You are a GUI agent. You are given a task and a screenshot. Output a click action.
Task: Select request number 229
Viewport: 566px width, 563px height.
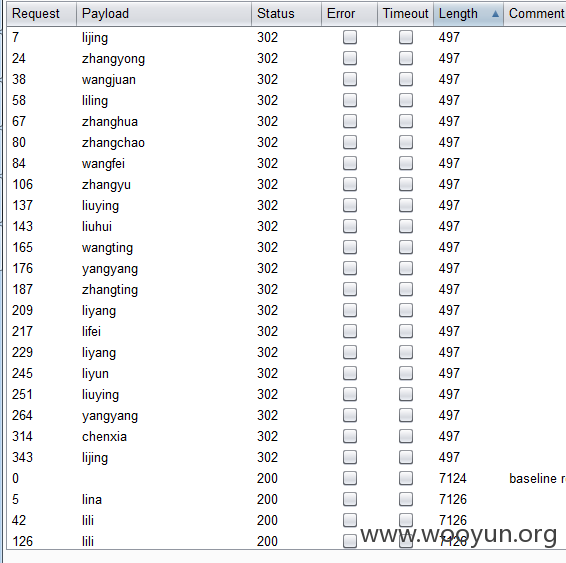tap(22, 352)
